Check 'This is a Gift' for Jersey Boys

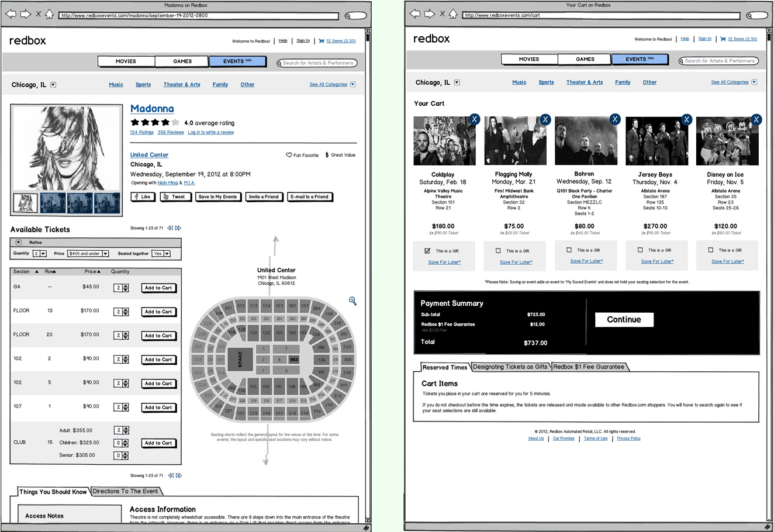click(640, 250)
